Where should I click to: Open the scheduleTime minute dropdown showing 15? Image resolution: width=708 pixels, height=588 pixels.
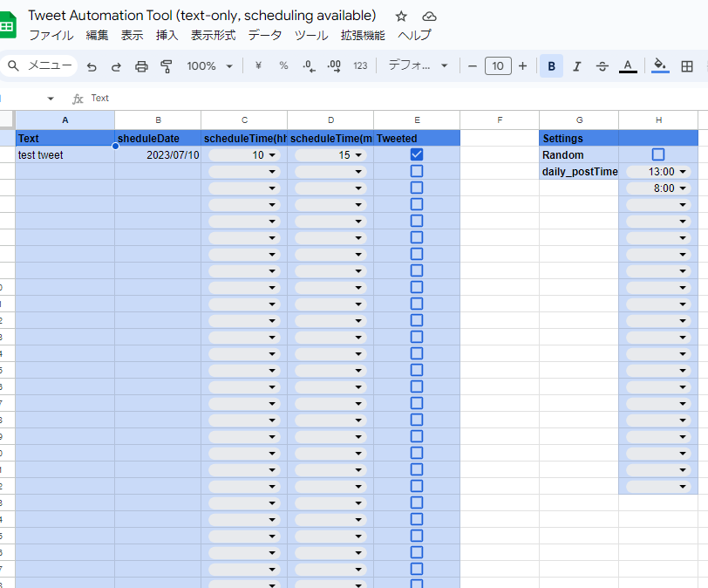point(330,155)
